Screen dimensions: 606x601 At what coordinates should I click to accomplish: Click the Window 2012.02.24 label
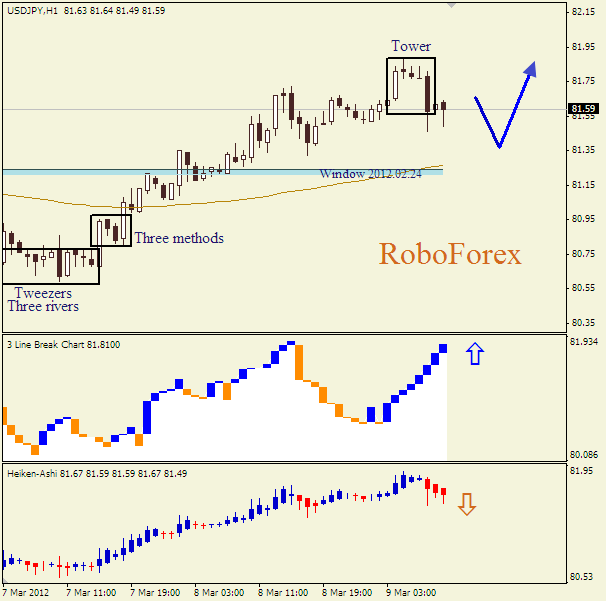pyautogui.click(x=370, y=173)
